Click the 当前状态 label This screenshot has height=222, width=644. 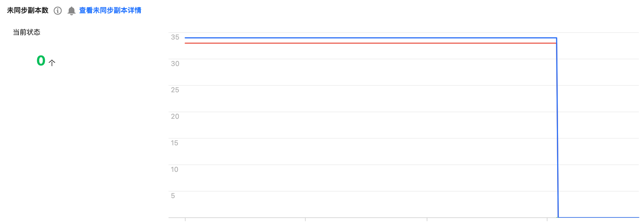click(27, 32)
